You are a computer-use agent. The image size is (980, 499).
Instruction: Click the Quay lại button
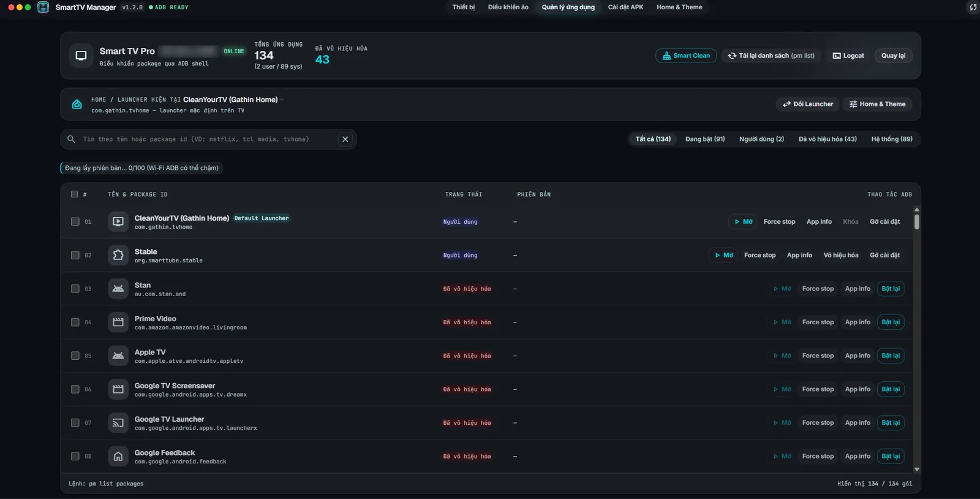click(x=893, y=56)
